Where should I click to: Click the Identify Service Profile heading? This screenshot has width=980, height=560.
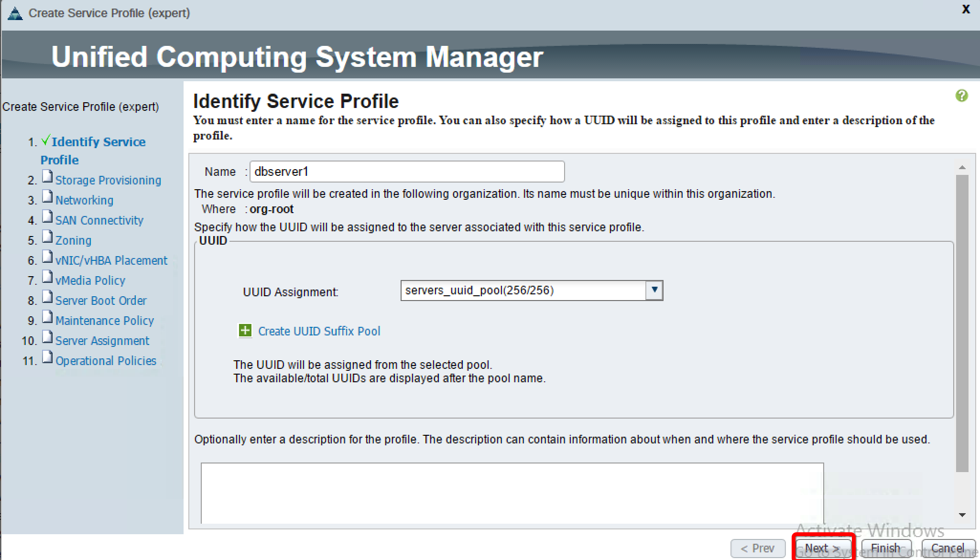[x=296, y=101]
